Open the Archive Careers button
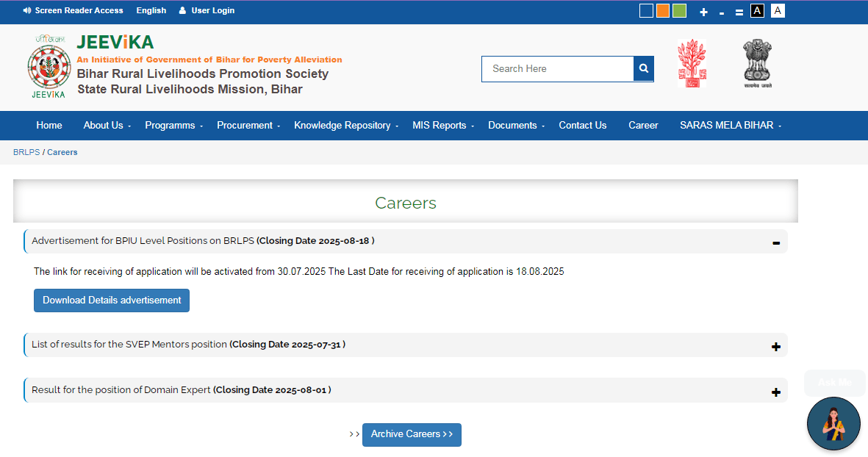Image resolution: width=868 pixels, height=457 pixels. tap(412, 434)
